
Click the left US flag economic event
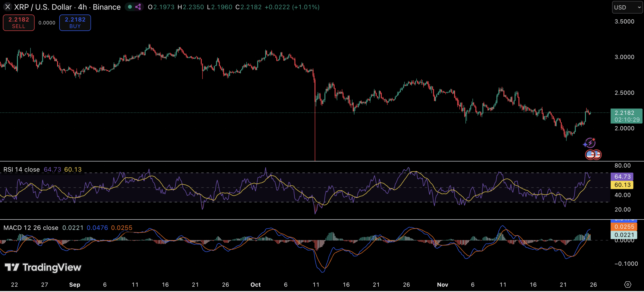(590, 155)
